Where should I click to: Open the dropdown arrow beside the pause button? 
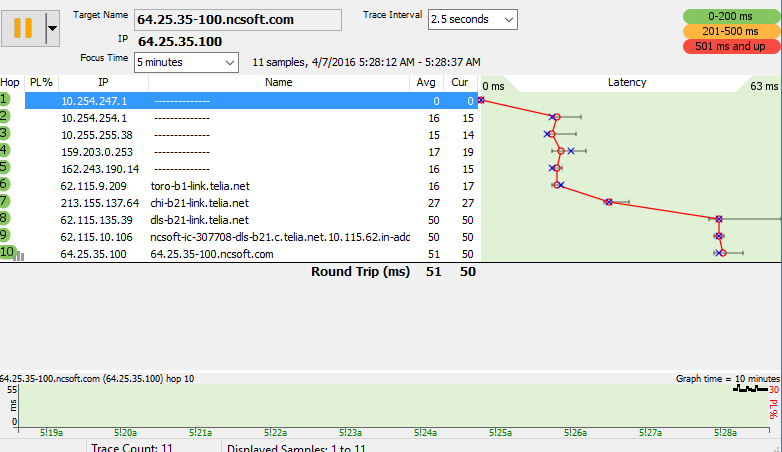point(52,28)
